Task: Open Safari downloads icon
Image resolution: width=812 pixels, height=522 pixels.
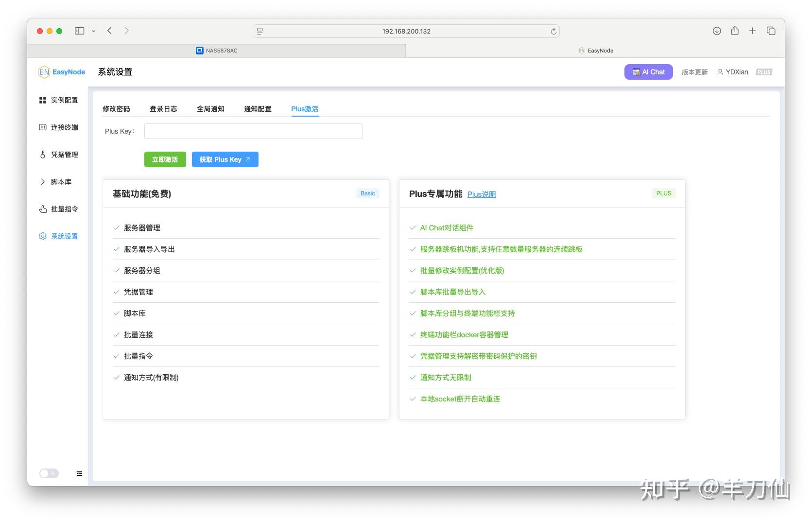Action: (716, 31)
